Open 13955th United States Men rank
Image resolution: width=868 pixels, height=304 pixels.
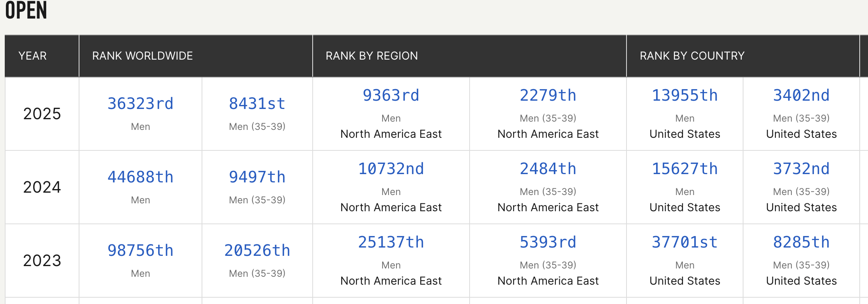pos(685,96)
